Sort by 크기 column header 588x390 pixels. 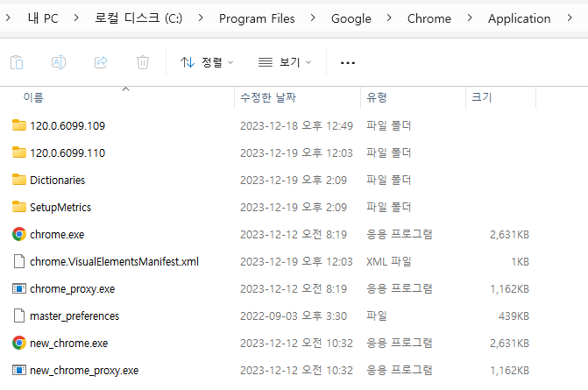click(481, 97)
